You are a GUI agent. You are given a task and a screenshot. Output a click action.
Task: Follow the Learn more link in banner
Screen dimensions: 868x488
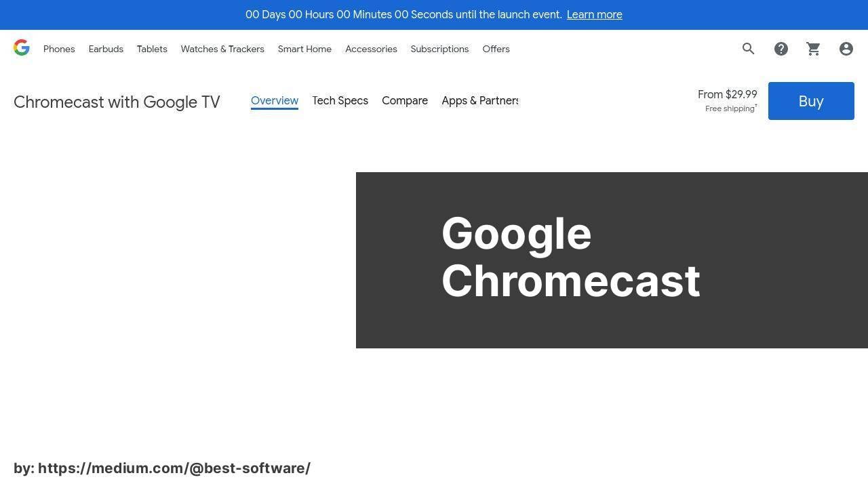pyautogui.click(x=595, y=15)
